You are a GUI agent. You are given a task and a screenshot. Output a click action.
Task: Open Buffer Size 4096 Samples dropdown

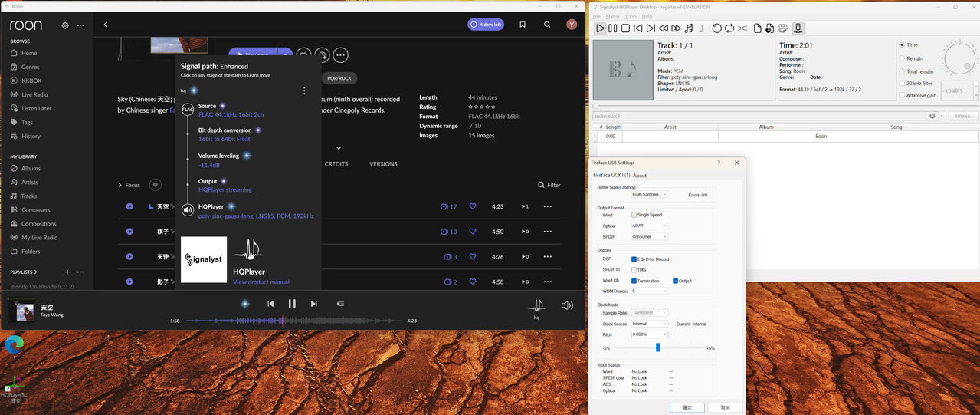pos(649,195)
